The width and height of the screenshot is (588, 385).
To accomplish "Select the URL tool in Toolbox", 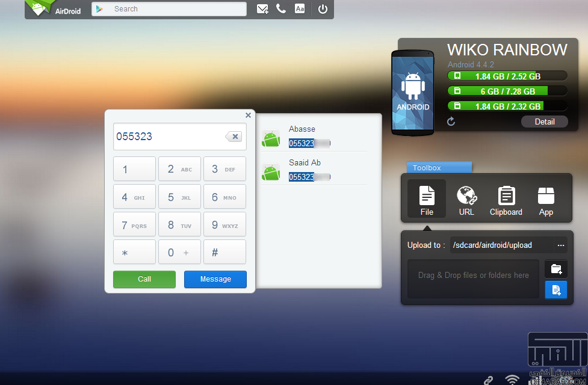I will tap(466, 201).
